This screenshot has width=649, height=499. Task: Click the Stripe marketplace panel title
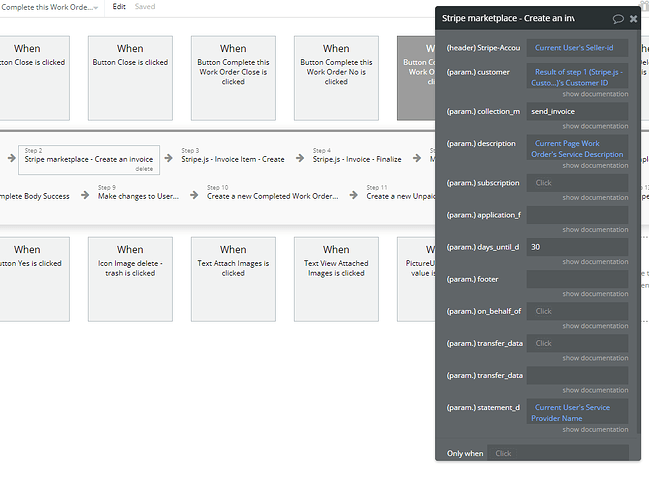point(508,18)
